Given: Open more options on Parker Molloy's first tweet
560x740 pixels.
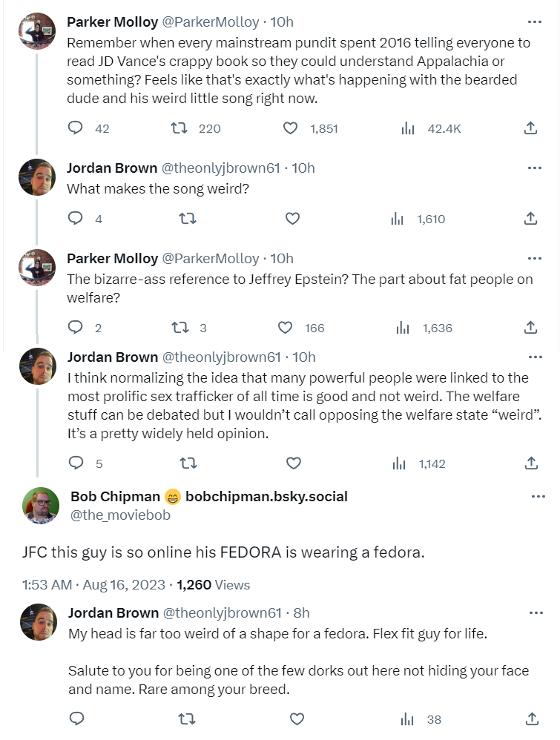Looking at the screenshot, I should 534,22.
